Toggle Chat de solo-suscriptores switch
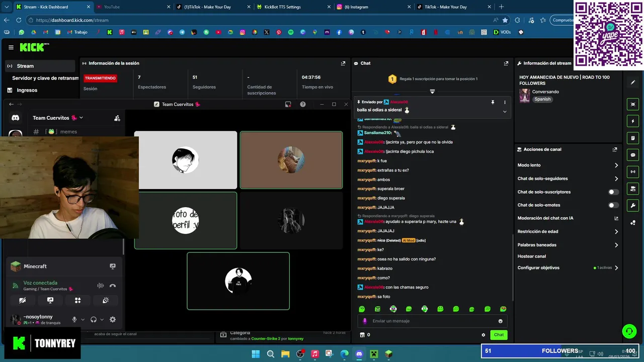644x362 pixels. (613, 192)
